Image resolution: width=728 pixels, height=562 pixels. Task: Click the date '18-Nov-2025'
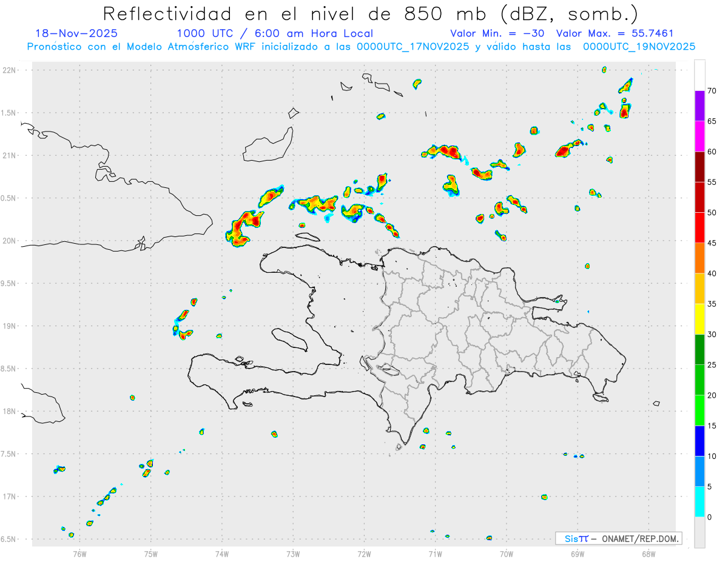76,33
